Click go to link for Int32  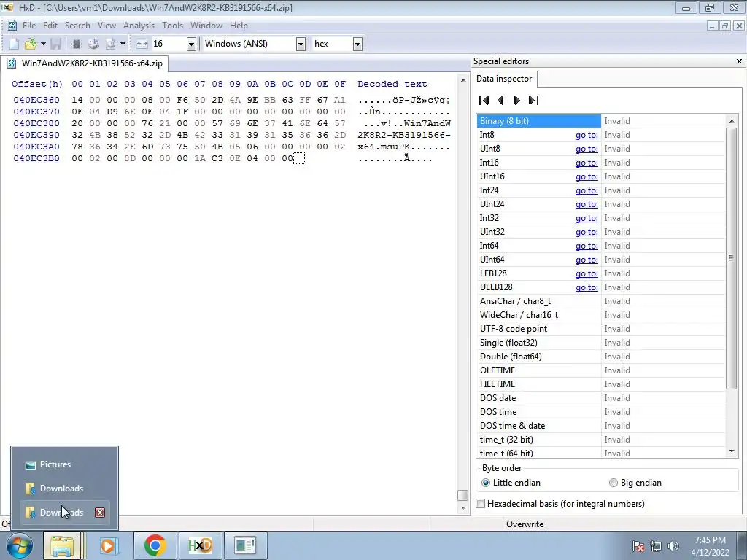point(587,217)
